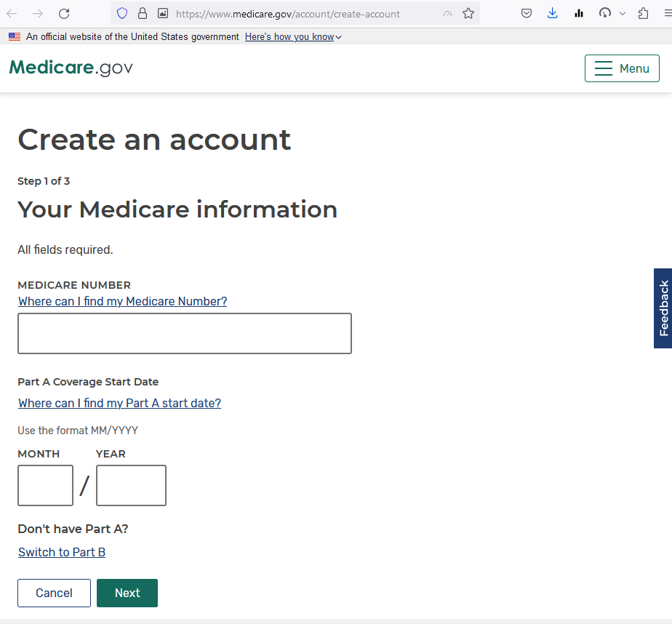
Task: Open the chevron next to the speedometer extension
Action: coord(622,13)
